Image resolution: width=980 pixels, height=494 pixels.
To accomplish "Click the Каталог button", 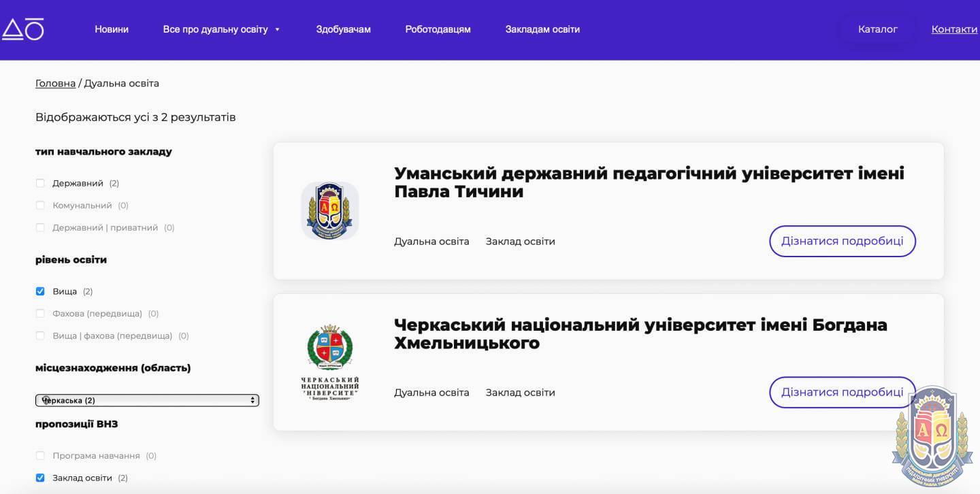I will [877, 29].
